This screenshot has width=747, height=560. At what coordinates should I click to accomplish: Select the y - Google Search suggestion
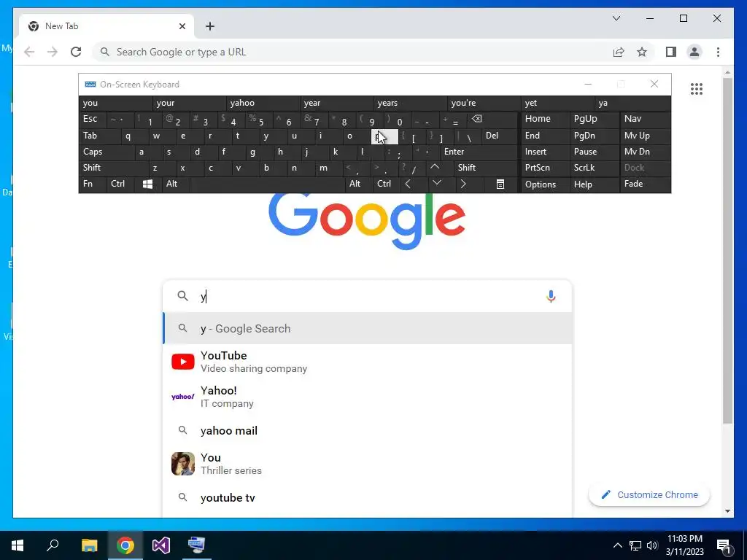[368, 329]
